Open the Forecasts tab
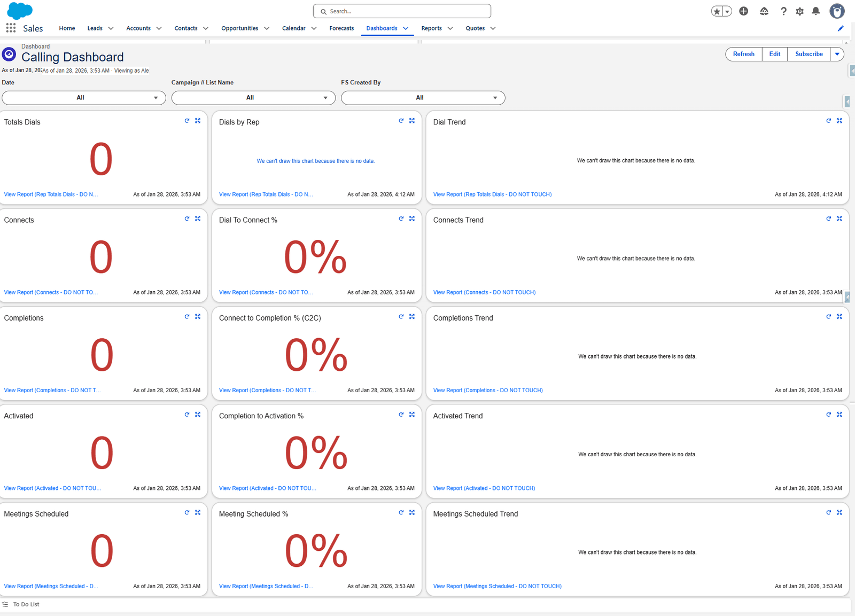 point(341,28)
